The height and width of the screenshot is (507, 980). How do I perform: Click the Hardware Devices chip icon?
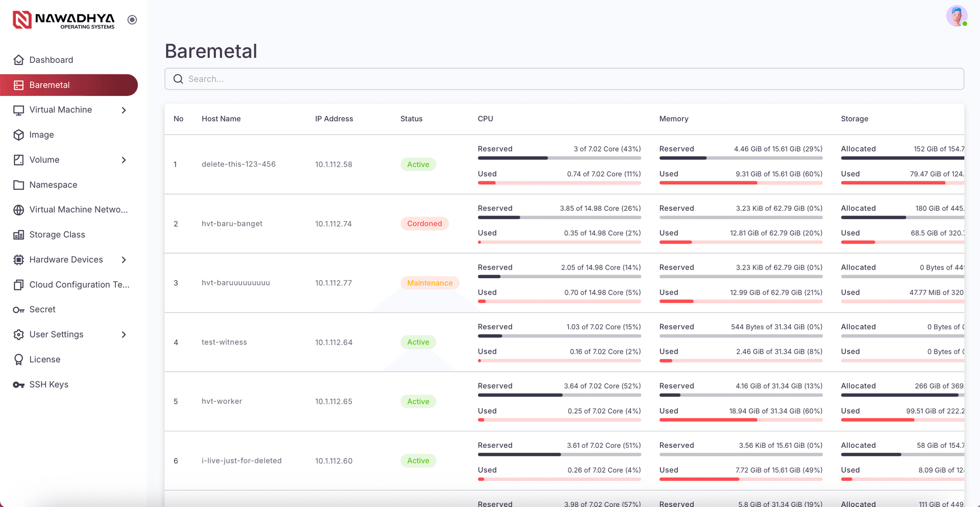tap(19, 260)
